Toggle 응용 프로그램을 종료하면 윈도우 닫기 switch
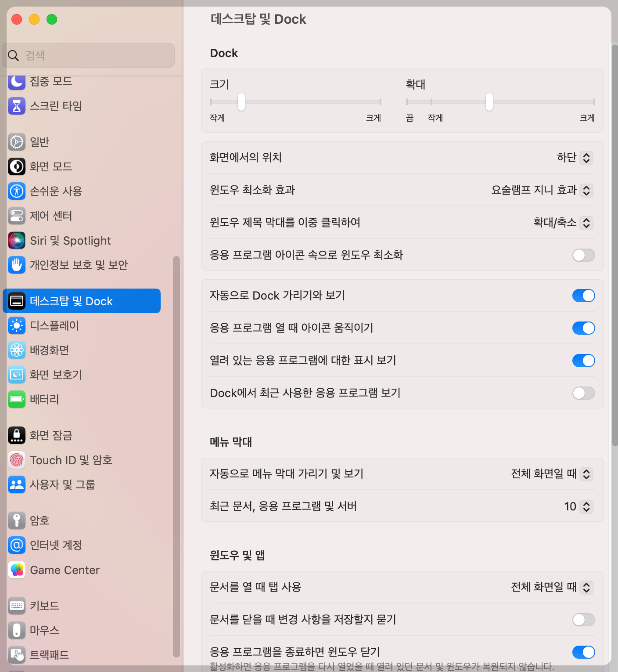The height and width of the screenshot is (672, 618). (583, 652)
